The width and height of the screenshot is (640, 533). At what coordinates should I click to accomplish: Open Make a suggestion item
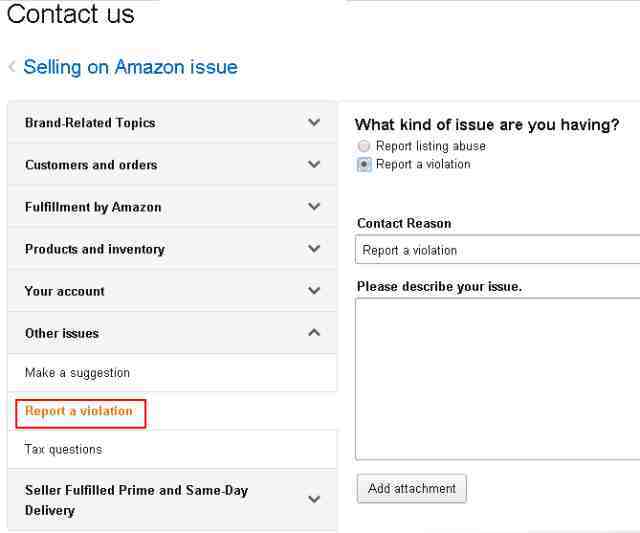click(x=77, y=373)
